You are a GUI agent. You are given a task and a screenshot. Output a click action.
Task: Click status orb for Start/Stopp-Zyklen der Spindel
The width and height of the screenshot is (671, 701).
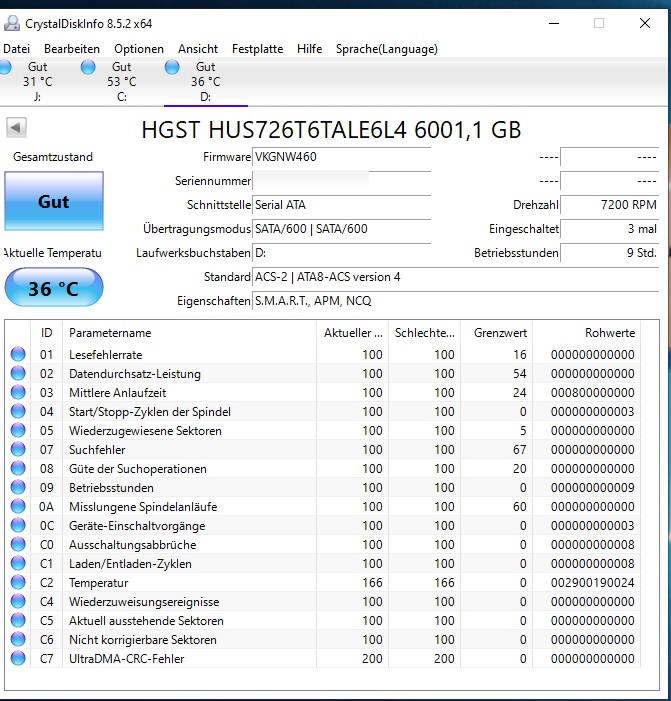(18, 411)
